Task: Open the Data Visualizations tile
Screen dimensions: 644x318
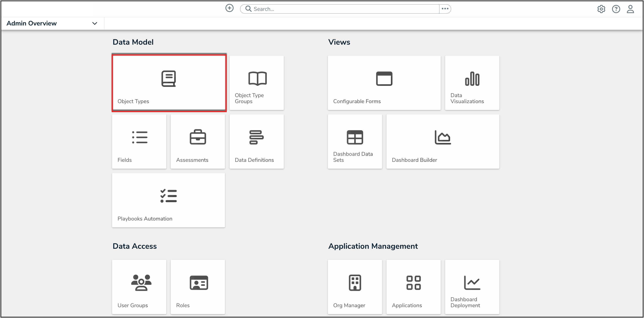Action: tap(472, 83)
